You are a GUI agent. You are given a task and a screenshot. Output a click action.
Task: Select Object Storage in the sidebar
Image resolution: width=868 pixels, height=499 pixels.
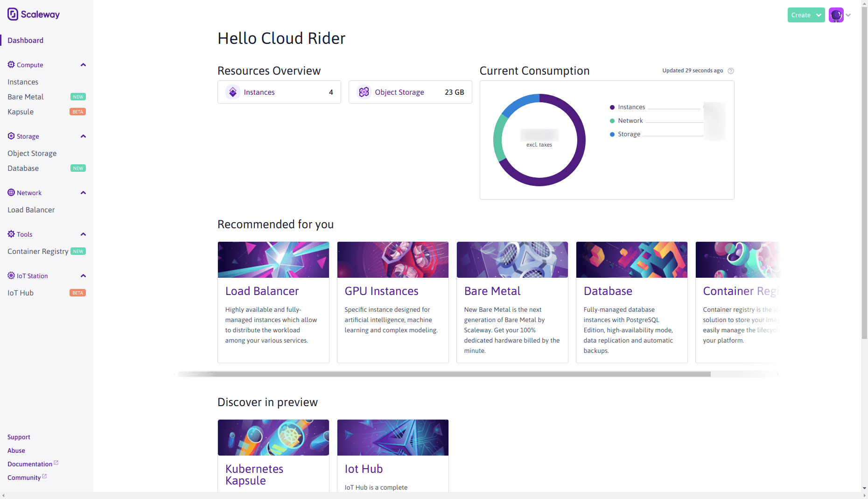(32, 153)
